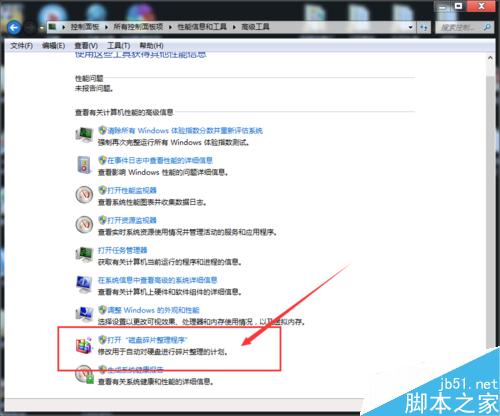This screenshot has width=500, height=416.
Task: Click the monitor icon next to 打开任务管理器
Action: 84,255
